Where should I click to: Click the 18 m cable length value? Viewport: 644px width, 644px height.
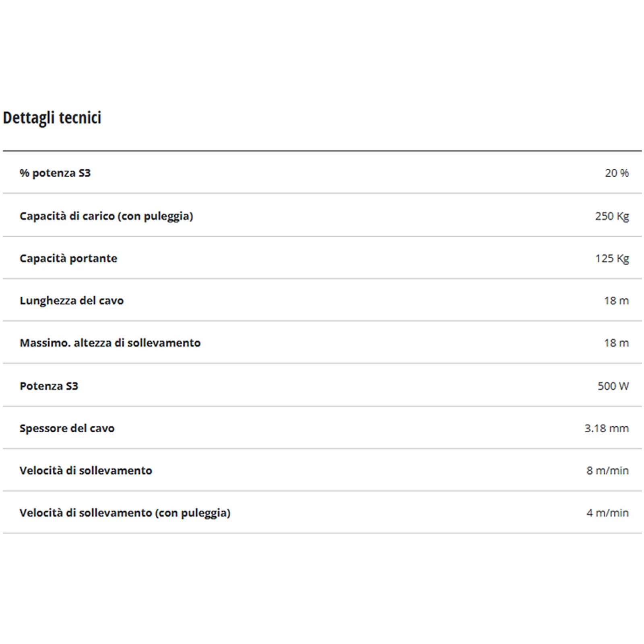pyautogui.click(x=616, y=301)
